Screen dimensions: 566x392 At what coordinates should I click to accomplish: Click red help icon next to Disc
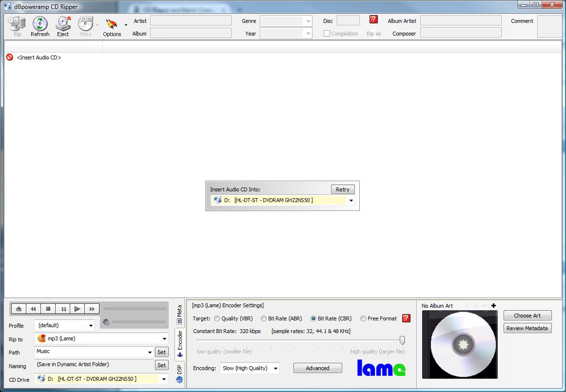(x=373, y=19)
